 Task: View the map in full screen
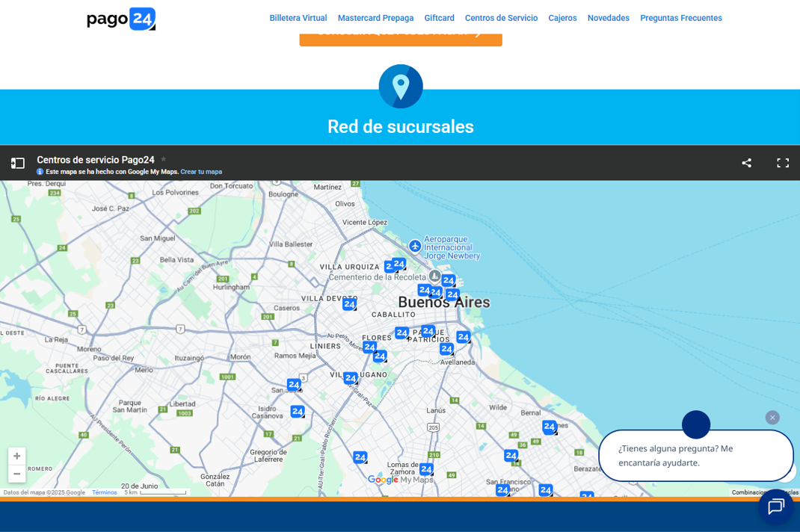point(783,163)
